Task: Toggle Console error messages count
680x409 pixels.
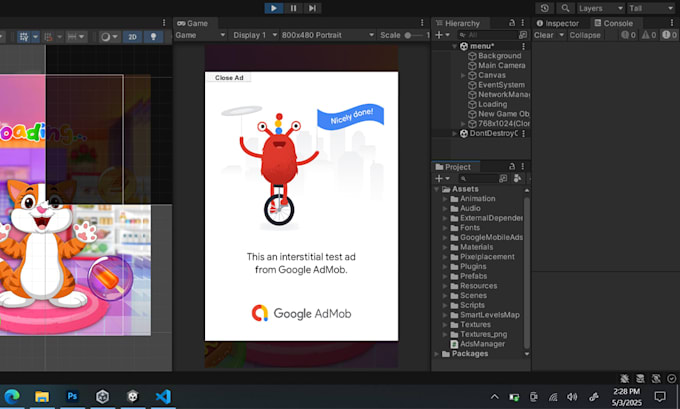Action: pyautogui.click(x=670, y=35)
